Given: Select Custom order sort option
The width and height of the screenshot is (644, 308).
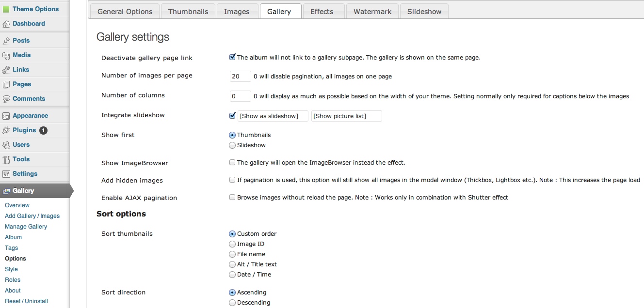Looking at the screenshot, I should pos(232,234).
